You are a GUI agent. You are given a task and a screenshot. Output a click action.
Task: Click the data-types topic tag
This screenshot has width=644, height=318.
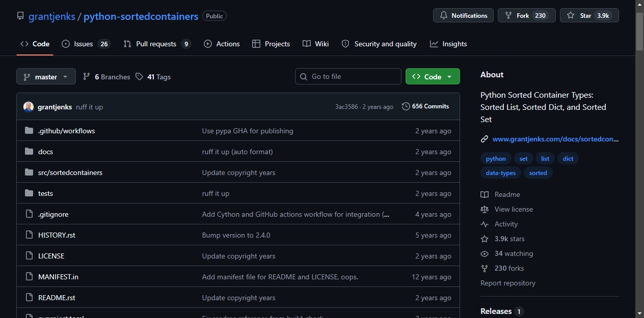500,173
